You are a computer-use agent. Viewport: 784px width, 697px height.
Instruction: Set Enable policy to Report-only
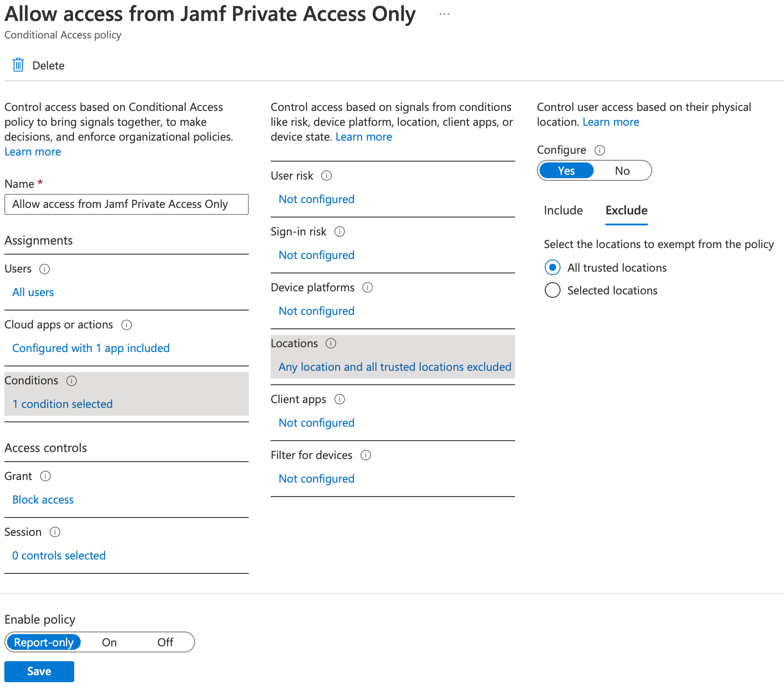click(44, 642)
